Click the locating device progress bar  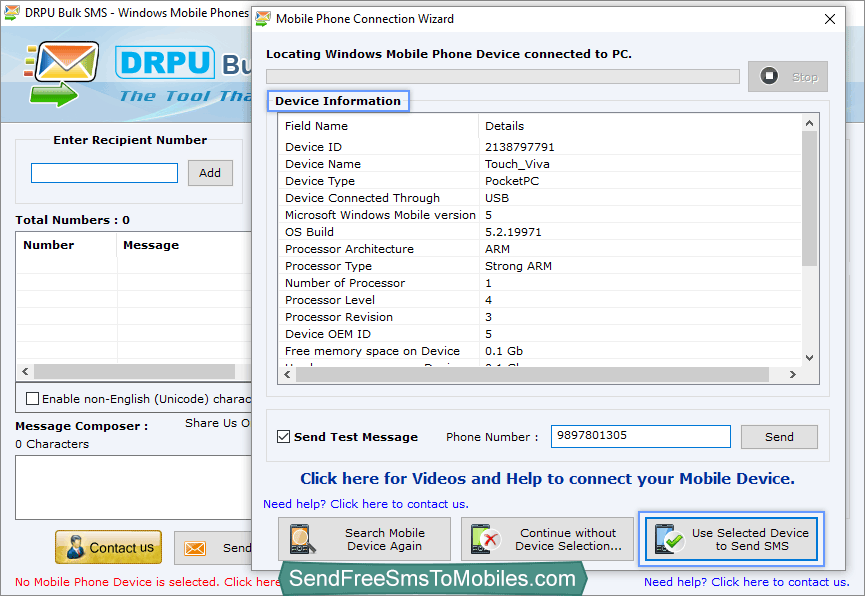(503, 76)
